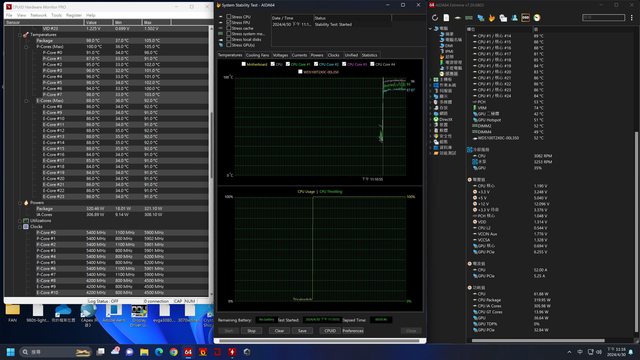Expand the Utilizations node in HWMonitor

click(20, 220)
